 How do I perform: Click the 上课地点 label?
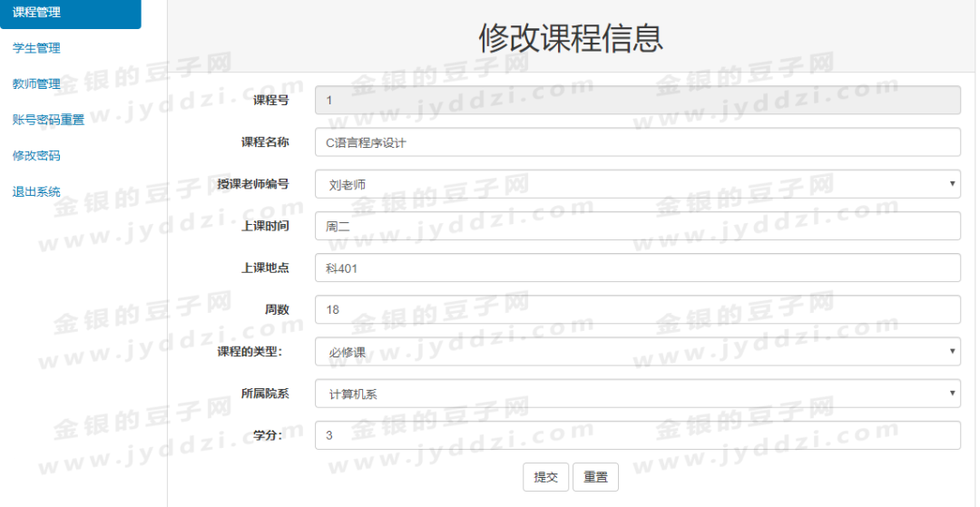click(265, 268)
